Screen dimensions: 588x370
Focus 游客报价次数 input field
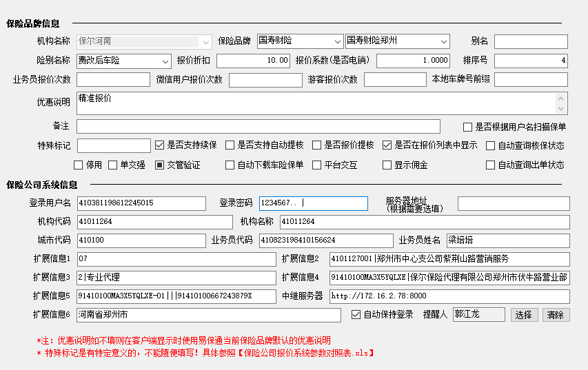(x=395, y=80)
